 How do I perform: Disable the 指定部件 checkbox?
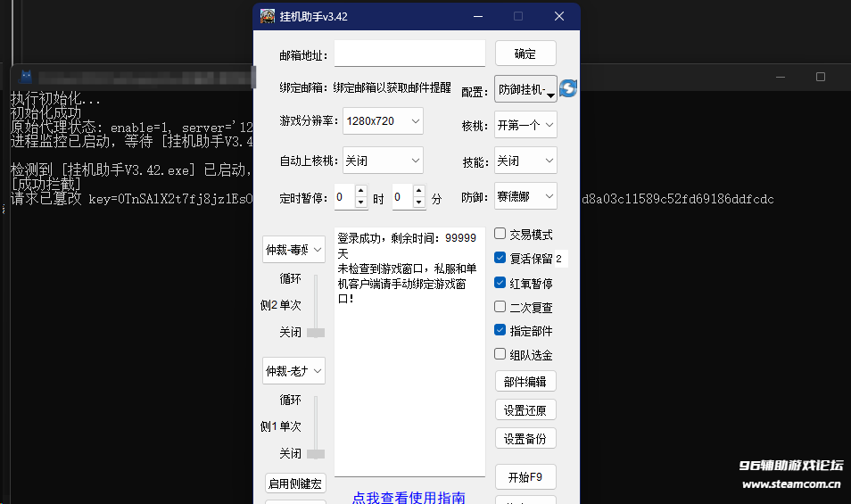click(500, 330)
